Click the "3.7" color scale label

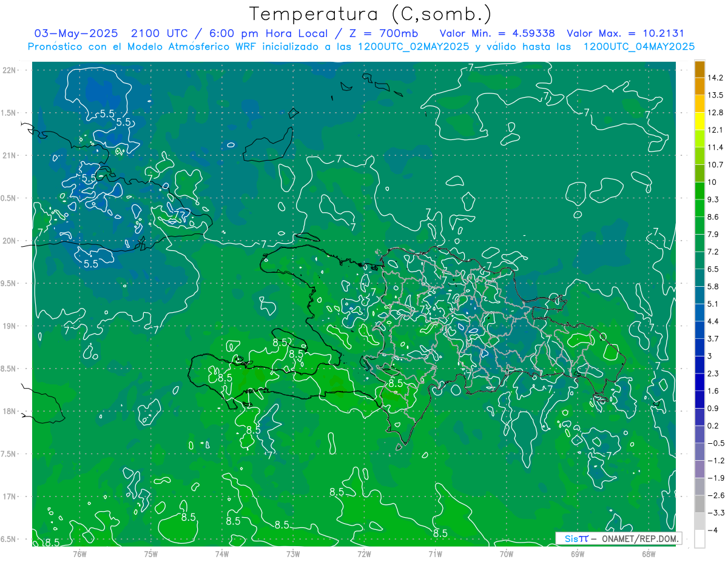pyautogui.click(x=714, y=339)
